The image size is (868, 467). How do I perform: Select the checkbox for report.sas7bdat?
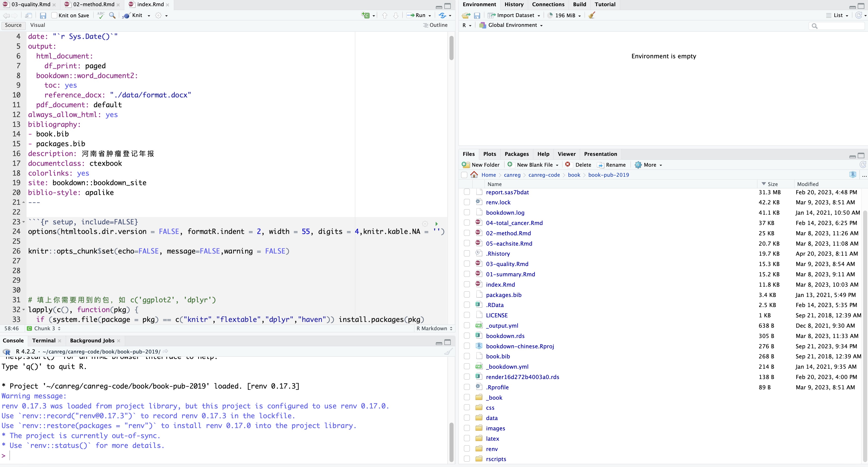click(x=467, y=192)
